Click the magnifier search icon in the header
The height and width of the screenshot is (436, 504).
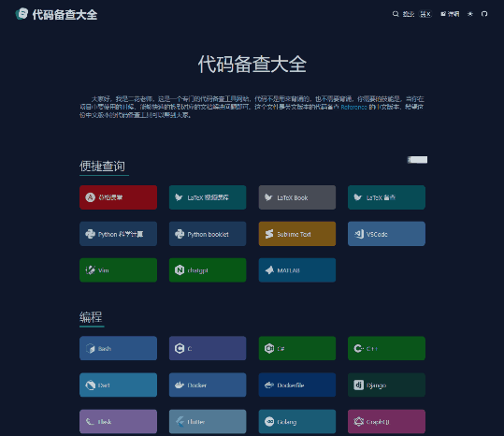click(396, 14)
